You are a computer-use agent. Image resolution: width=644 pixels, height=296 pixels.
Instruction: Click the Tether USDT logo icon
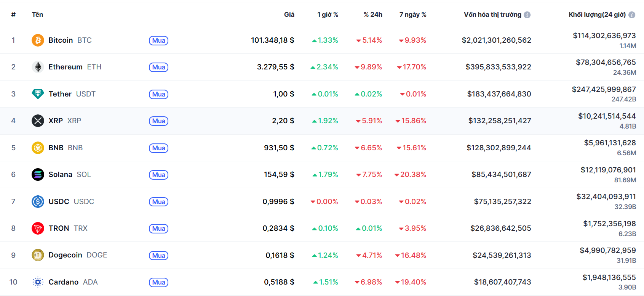tap(38, 94)
